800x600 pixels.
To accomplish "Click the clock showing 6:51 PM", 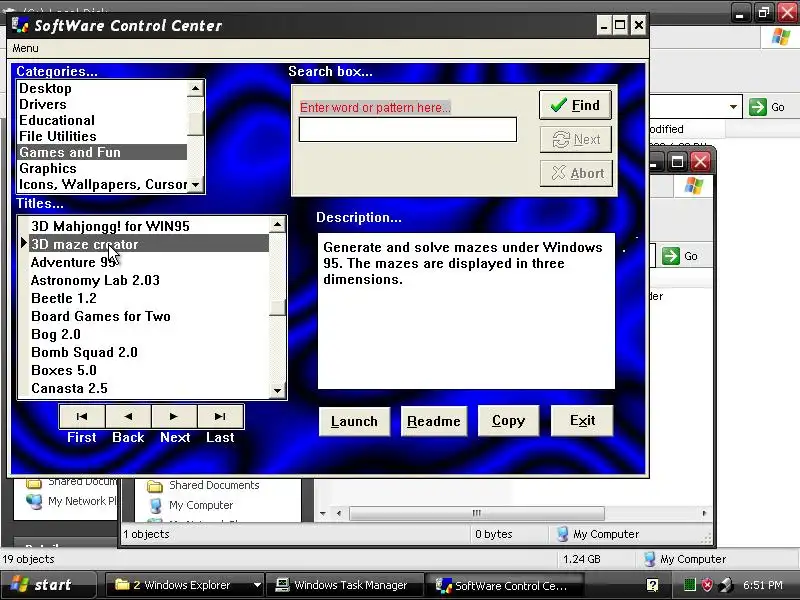I will coord(763,585).
